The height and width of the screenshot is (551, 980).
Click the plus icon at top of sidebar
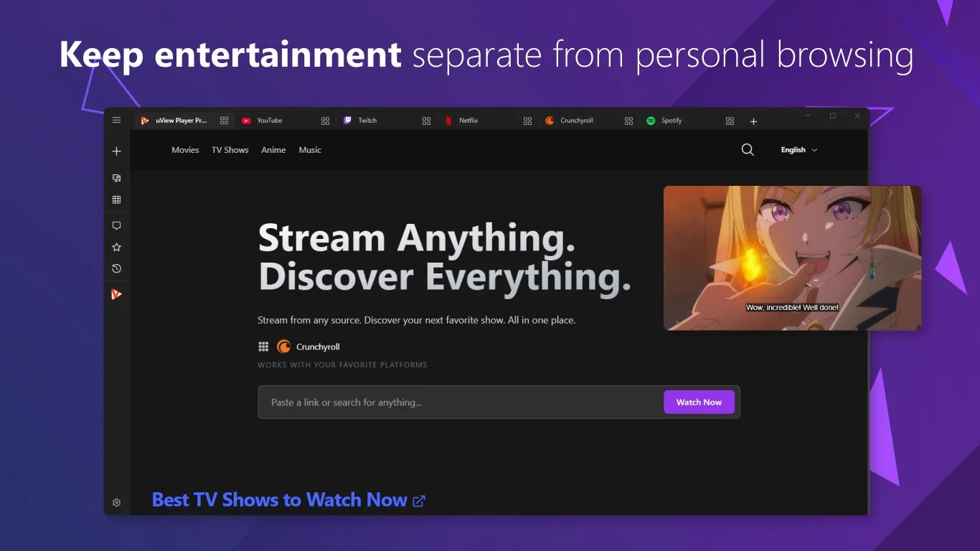point(117,151)
